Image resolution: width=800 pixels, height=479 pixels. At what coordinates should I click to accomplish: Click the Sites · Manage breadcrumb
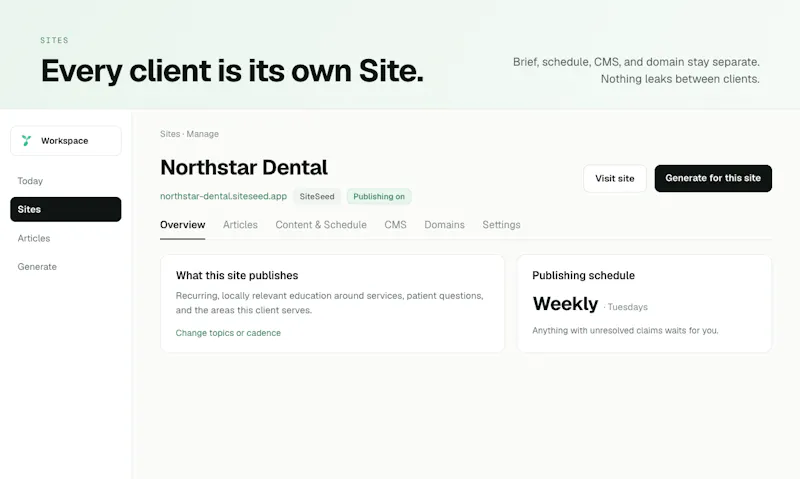click(x=189, y=134)
